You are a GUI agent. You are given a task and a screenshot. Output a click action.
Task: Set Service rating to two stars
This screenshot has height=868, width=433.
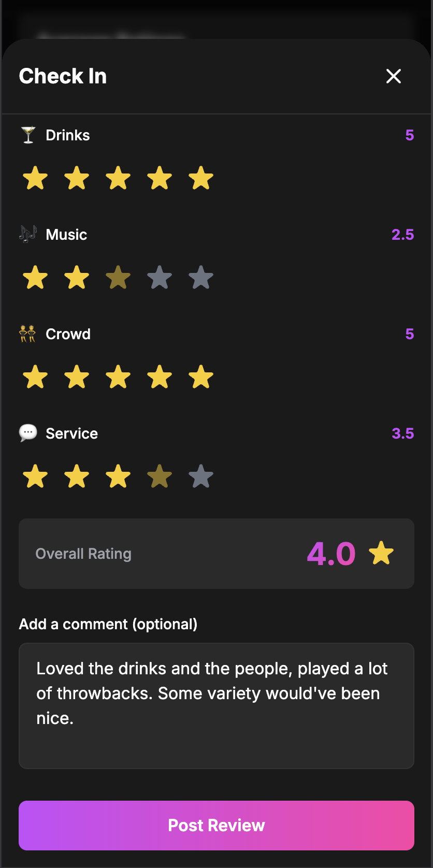click(77, 476)
